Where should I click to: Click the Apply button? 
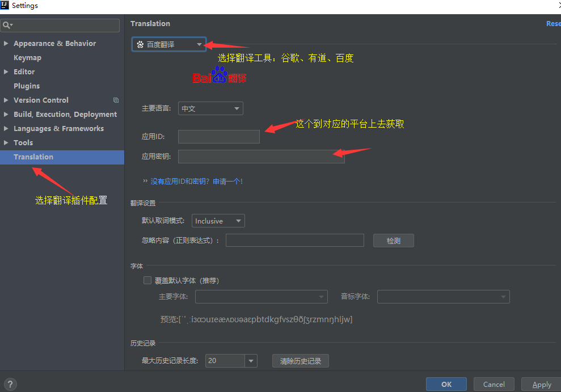541,385
